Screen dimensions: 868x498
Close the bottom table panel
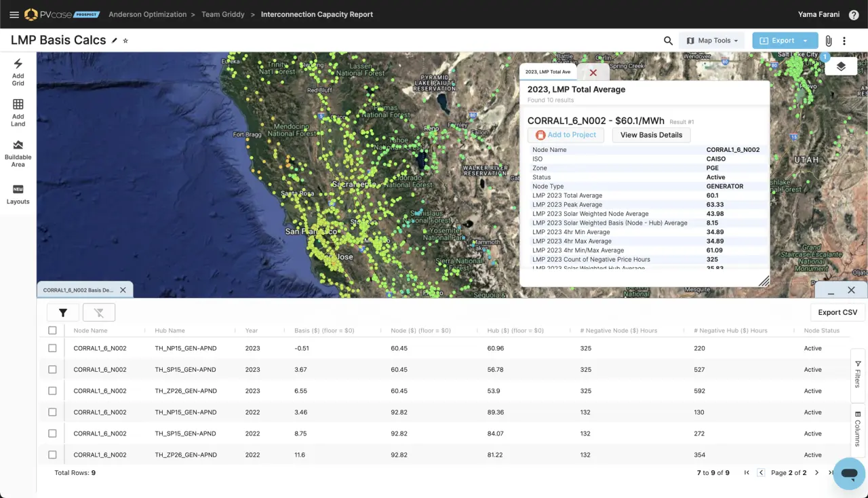[852, 290]
